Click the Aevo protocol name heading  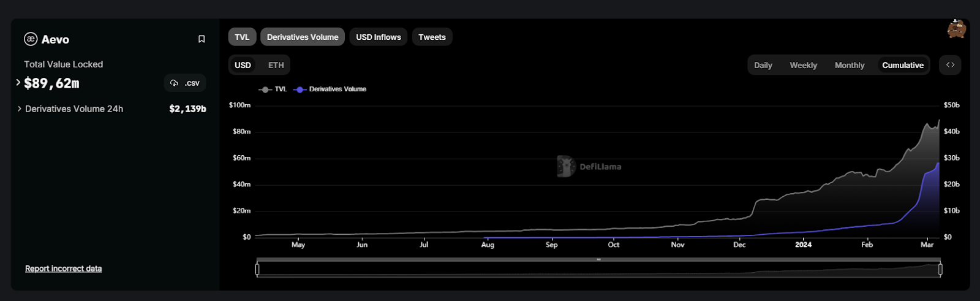[55, 39]
